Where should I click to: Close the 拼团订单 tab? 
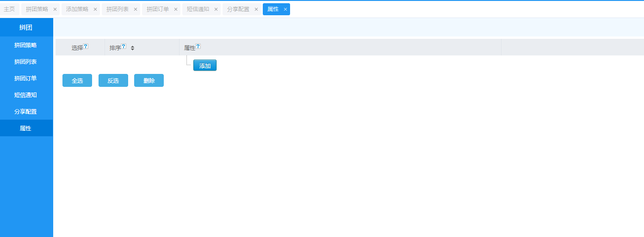pyautogui.click(x=176, y=9)
